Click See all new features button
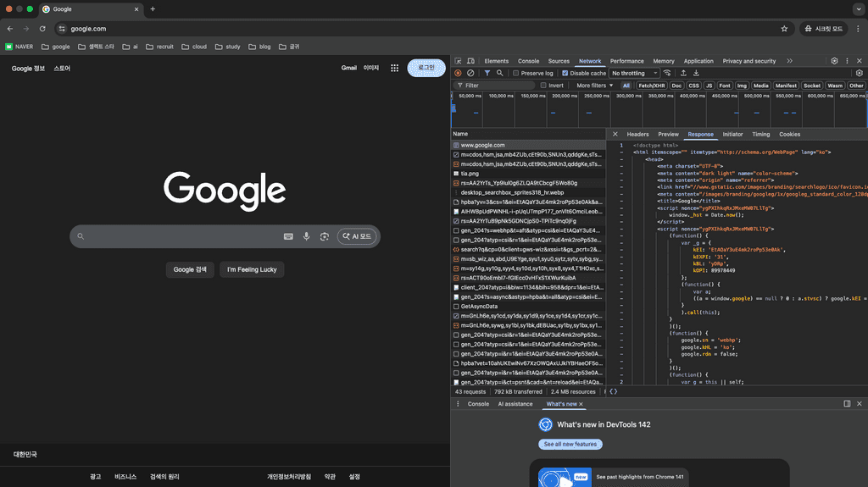 pyautogui.click(x=570, y=444)
